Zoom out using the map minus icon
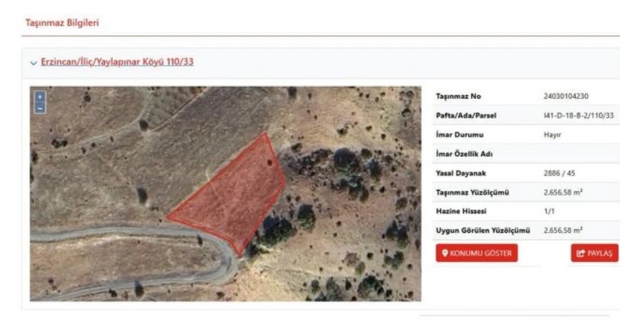Image resolution: width=644 pixels, height=325 pixels. (x=40, y=108)
